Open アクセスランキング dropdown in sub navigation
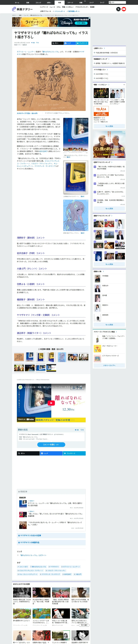This screenshot has width=138, height=644. click(82, 7)
